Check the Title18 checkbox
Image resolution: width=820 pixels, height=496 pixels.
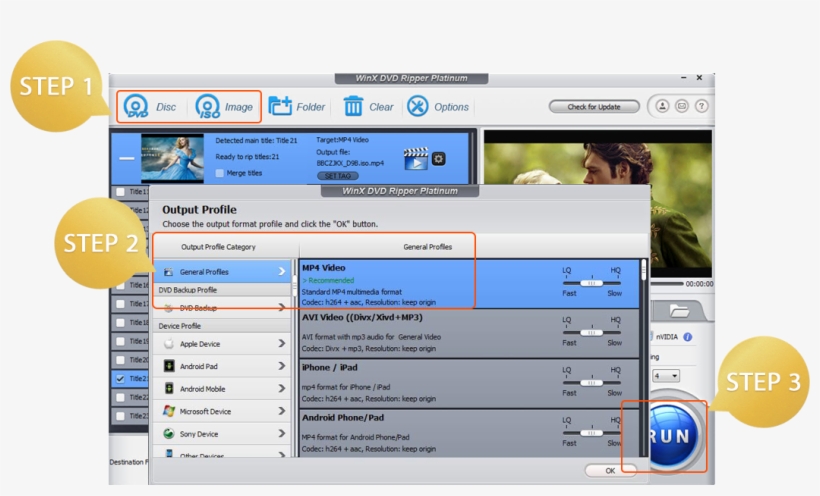pyautogui.click(x=120, y=323)
